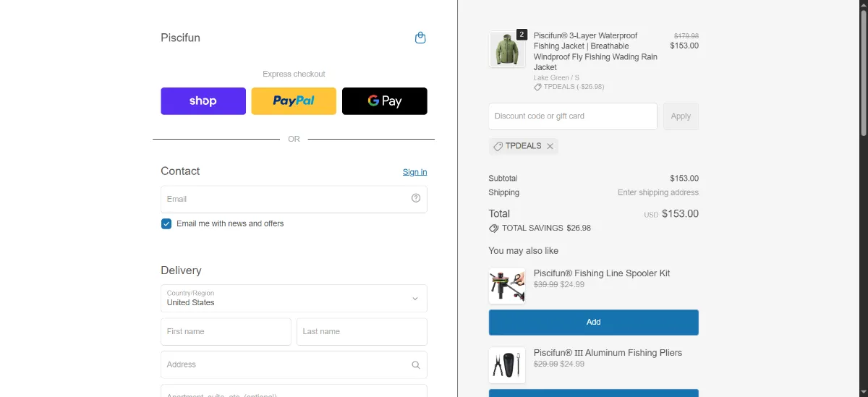This screenshot has width=868, height=397.
Task: Focus the First name field
Action: point(226,332)
